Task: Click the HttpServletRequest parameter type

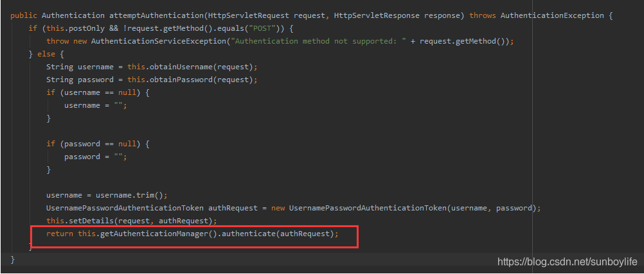Action: tap(249, 15)
